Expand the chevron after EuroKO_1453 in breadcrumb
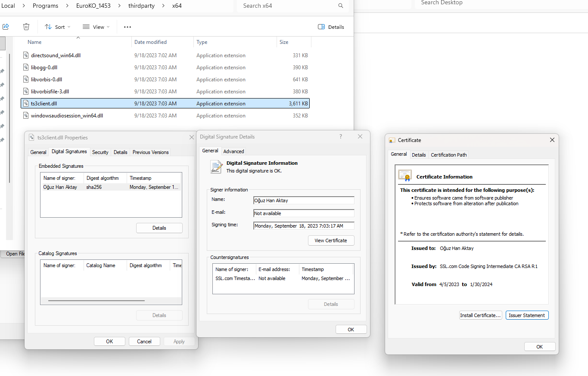Viewport: 588px width, 376px height. coord(119,6)
